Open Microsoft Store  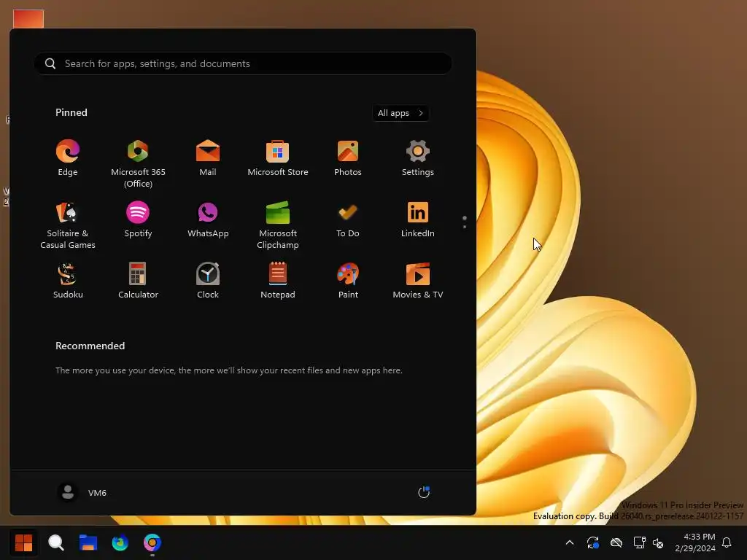[x=278, y=158]
